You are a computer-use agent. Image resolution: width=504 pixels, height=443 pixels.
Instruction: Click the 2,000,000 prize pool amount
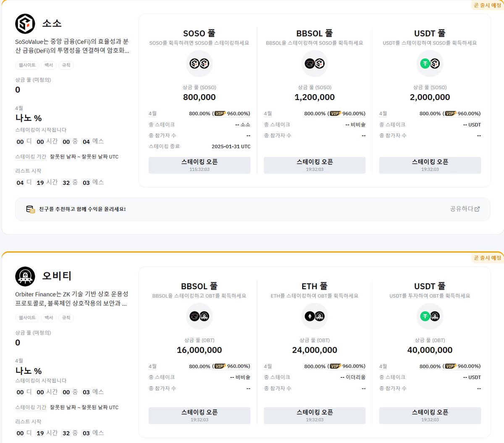pyautogui.click(x=430, y=97)
